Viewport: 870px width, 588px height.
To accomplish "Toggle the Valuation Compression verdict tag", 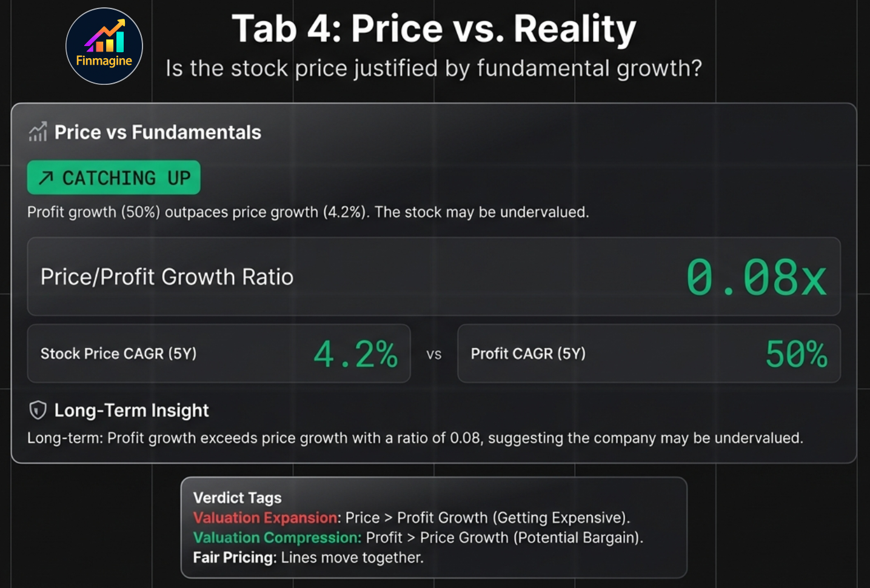I will (276, 538).
